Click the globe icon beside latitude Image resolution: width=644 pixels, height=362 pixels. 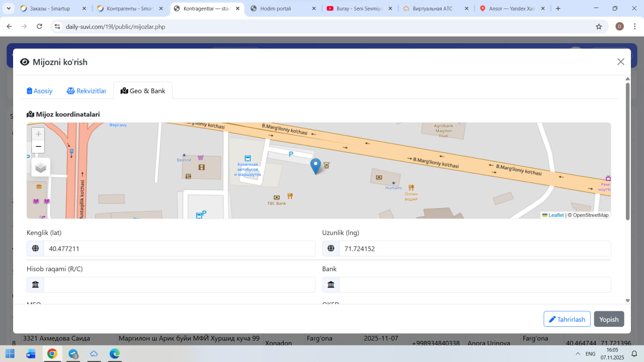click(35, 248)
